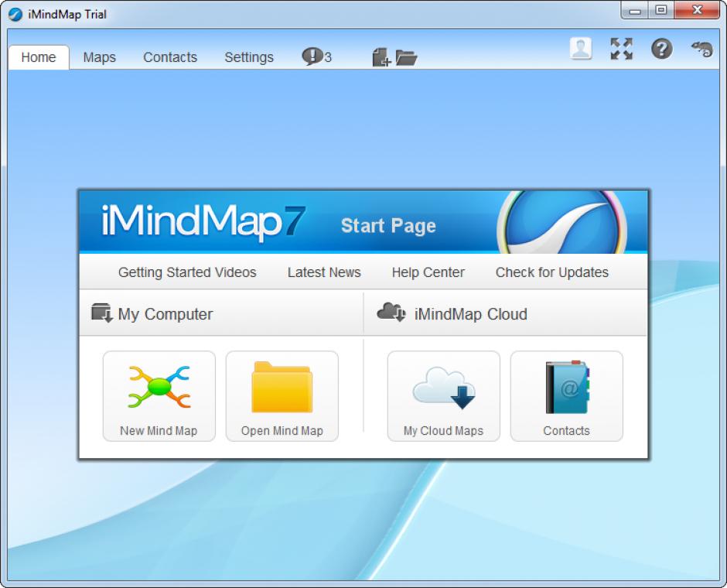This screenshot has width=727, height=588.
Task: Open the Settings tab
Action: click(249, 57)
